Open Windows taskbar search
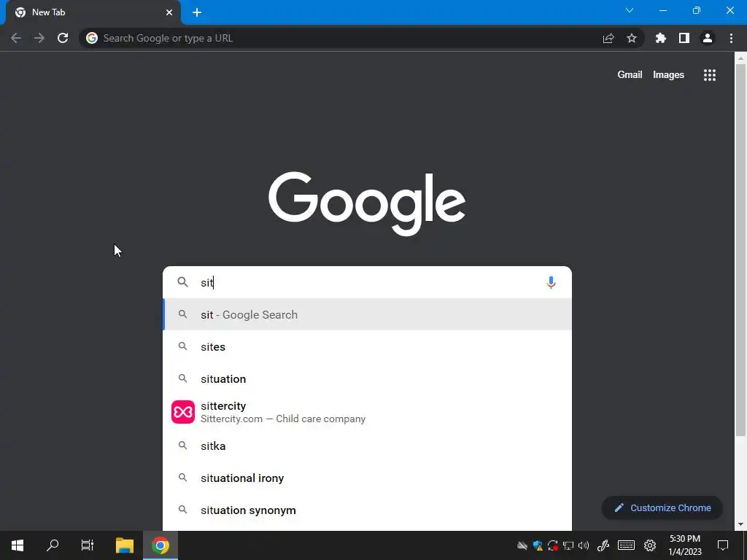 tap(53, 545)
